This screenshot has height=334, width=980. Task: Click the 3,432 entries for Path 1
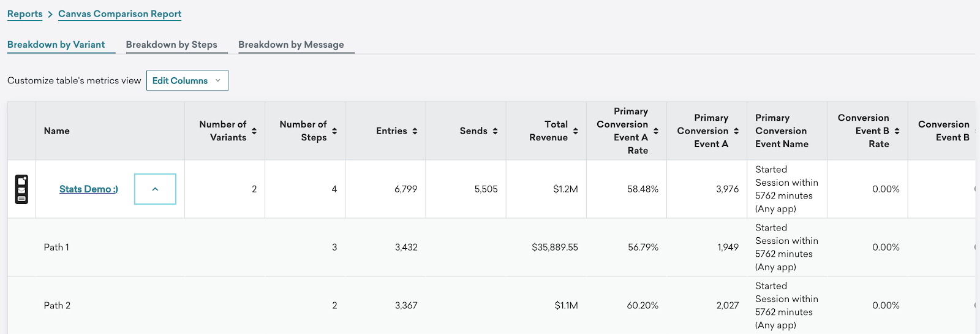406,248
